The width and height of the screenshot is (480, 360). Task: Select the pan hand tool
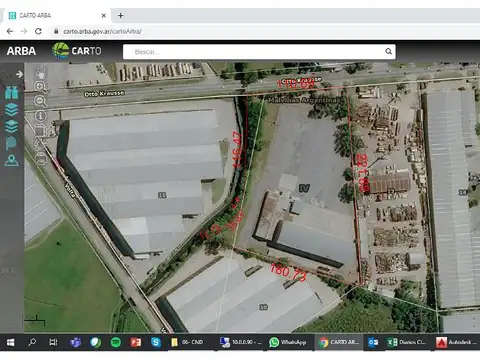coord(41,73)
